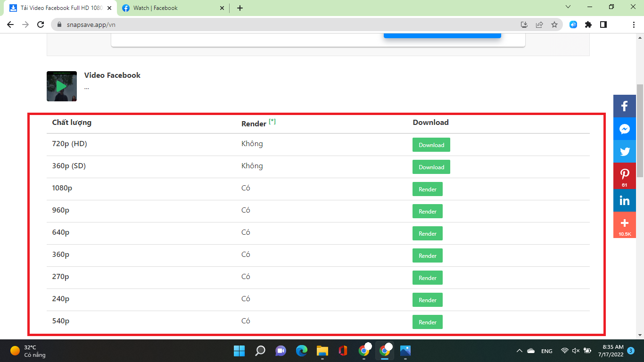Click the page vertical scrollbar
The image size is (644, 362).
[x=640, y=131]
